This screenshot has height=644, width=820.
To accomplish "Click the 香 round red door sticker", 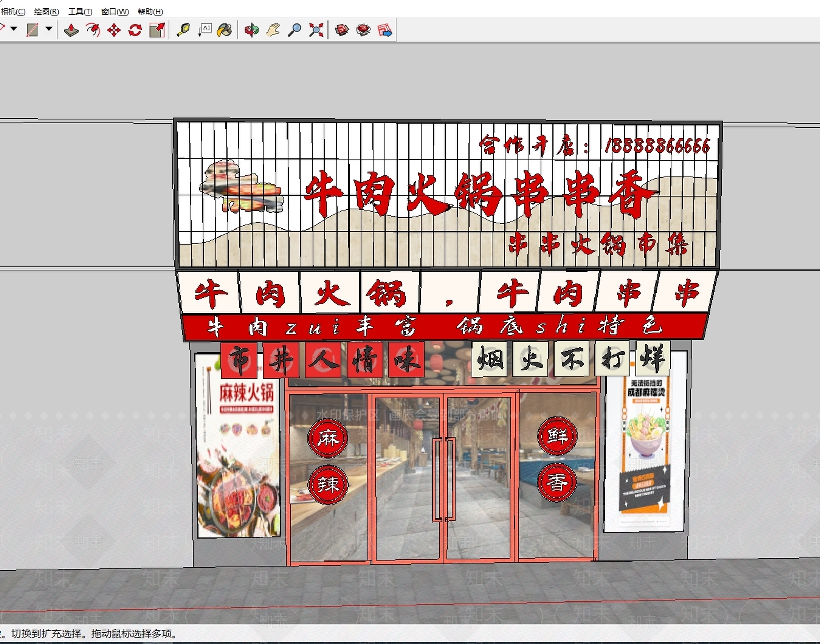I will point(557,482).
